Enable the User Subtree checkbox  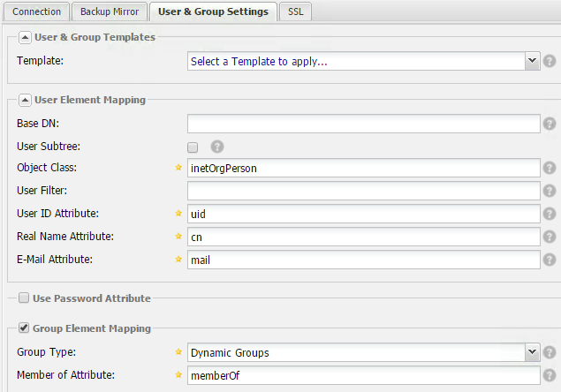(x=193, y=147)
